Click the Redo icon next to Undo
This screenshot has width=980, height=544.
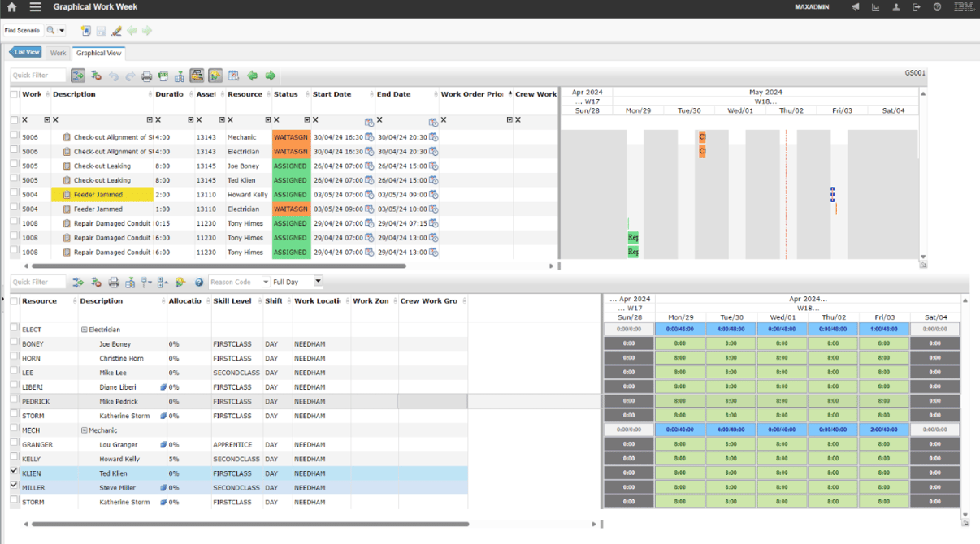coord(130,75)
